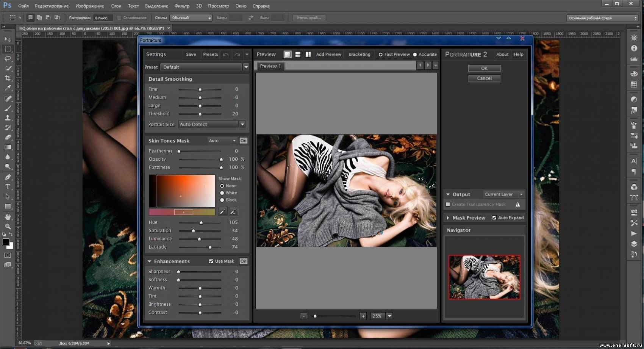Select the Preview 1 tab
Image resolution: width=644 pixels, height=349 pixels.
click(x=270, y=66)
